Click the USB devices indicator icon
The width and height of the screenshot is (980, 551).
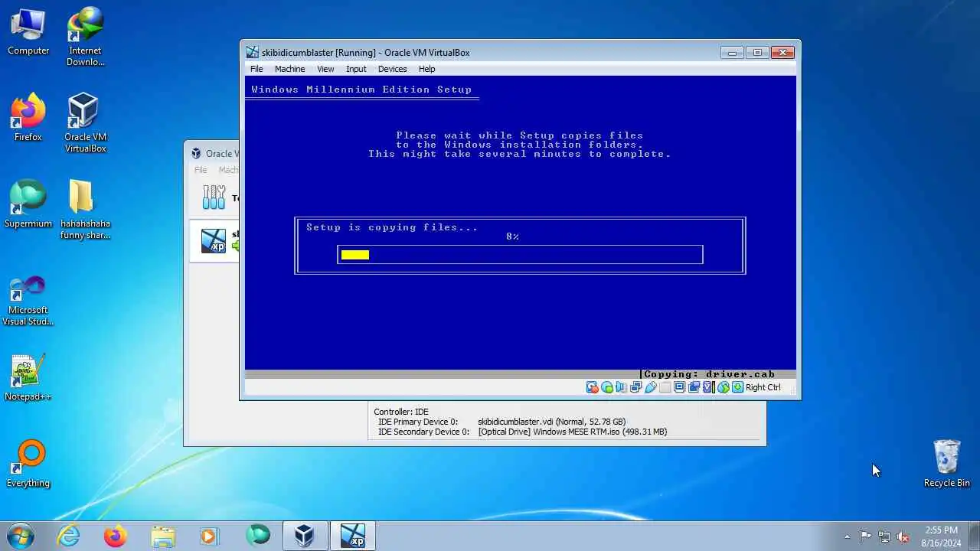coord(651,387)
